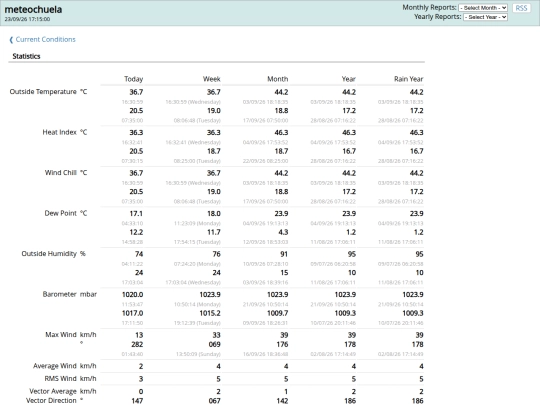Click the Statistics section heading
The width and height of the screenshot is (540, 405).
pos(26,56)
